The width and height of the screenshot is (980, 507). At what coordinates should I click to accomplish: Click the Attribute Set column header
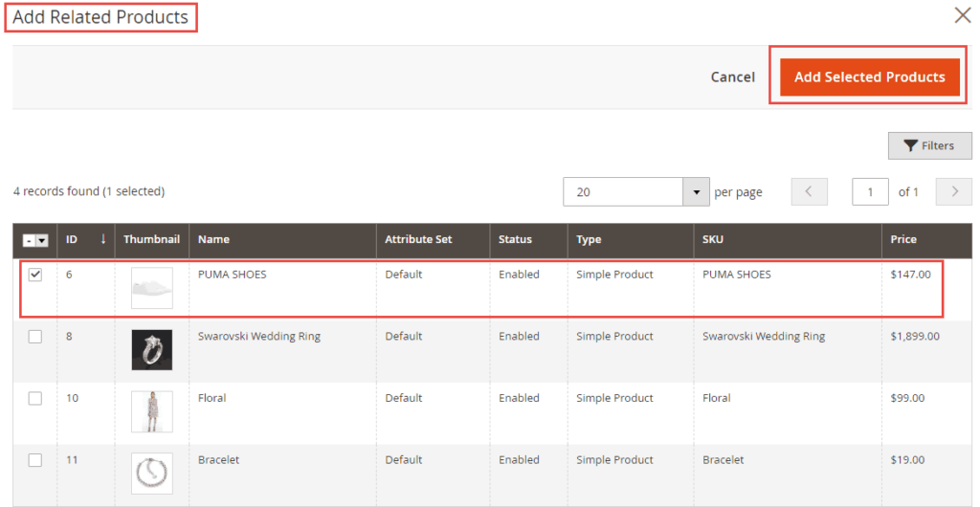tap(433, 240)
